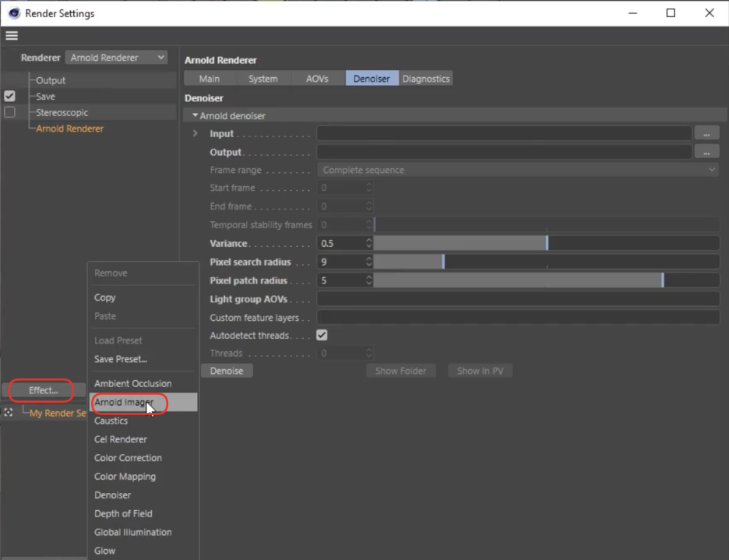The width and height of the screenshot is (729, 560).
Task: Collapse the Arnold denoiser section
Action: (195, 115)
